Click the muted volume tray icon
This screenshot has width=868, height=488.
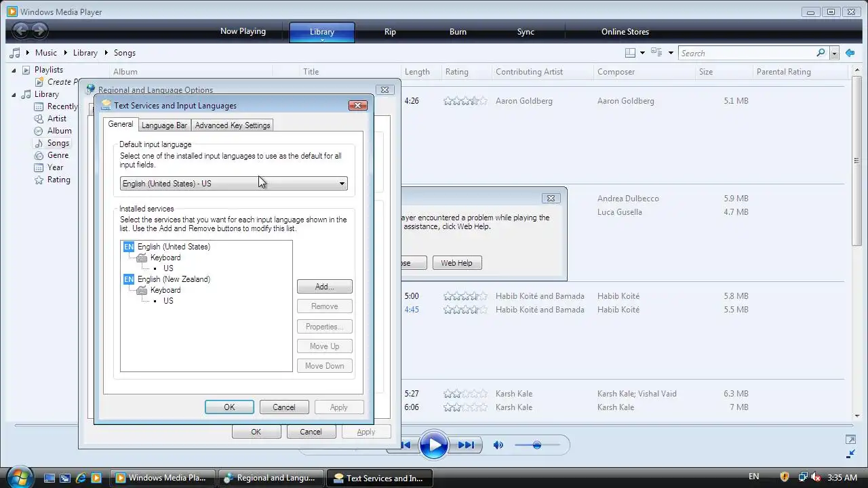tap(817, 477)
